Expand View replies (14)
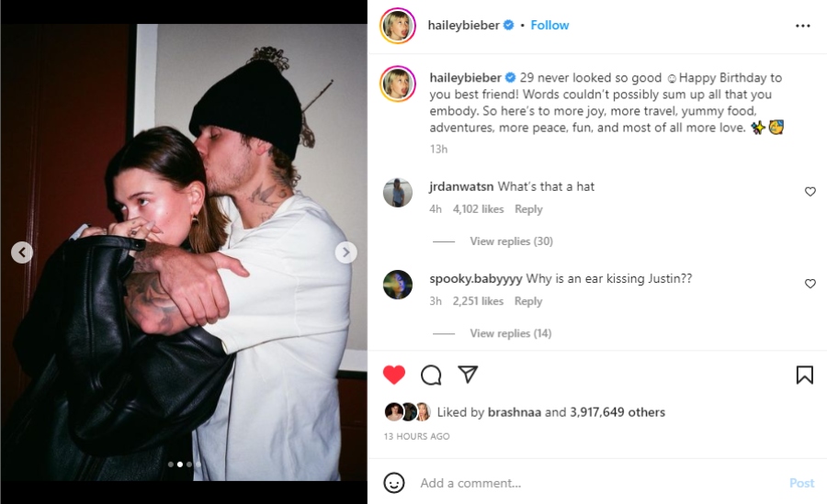This screenshot has height=504, width=827. point(511,333)
